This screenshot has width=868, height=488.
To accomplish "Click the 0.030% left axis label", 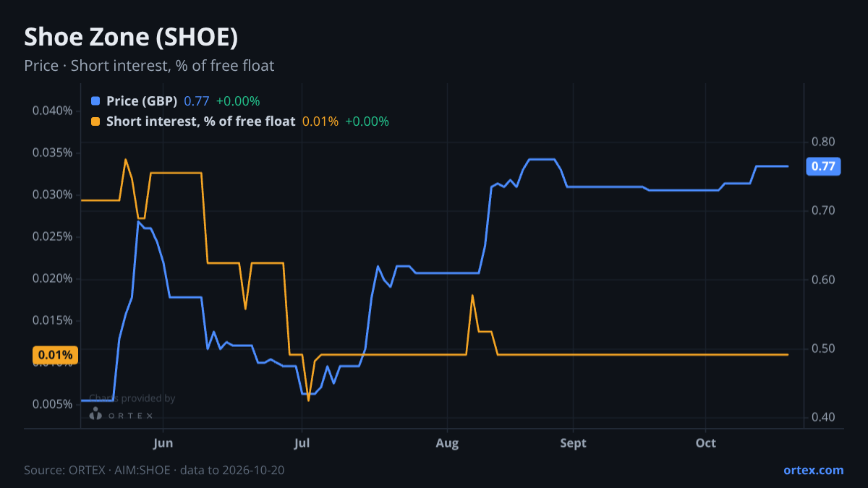I will [52, 194].
